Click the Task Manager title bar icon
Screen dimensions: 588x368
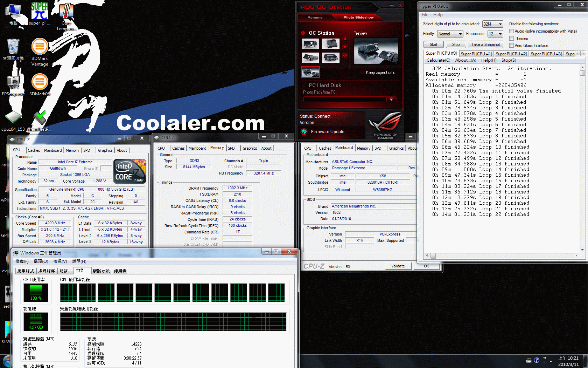point(15,253)
